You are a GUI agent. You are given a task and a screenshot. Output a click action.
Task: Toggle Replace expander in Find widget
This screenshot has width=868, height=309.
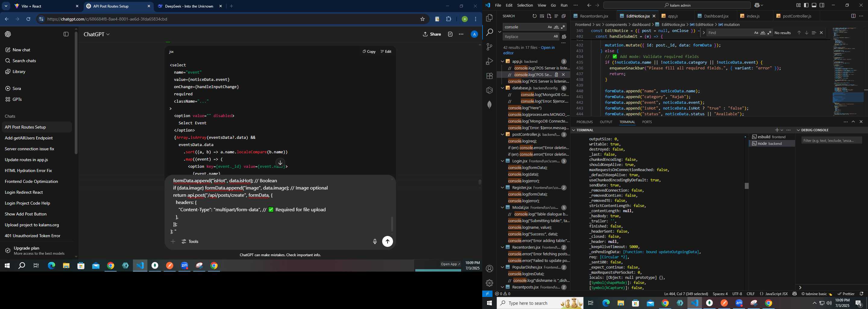703,33
